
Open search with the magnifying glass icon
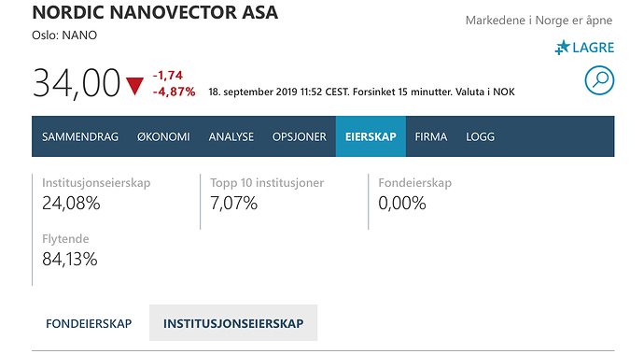point(599,80)
